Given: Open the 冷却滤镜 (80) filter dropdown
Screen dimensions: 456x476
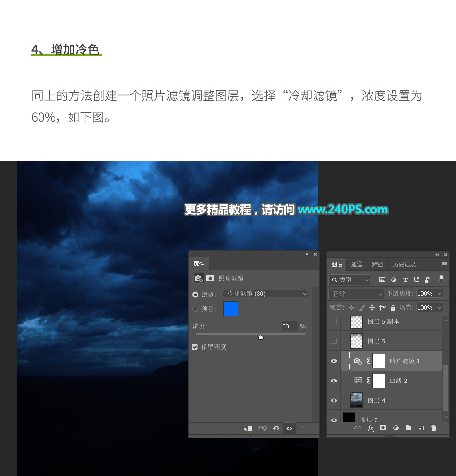Looking at the screenshot, I should tap(266, 293).
